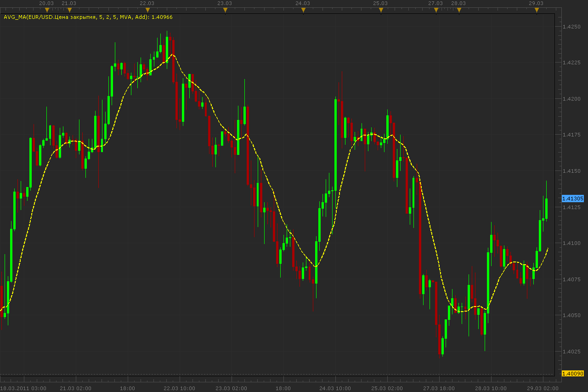Click the 1.4225 price axis label
Viewport: 588px width, 392px height.
tap(571, 63)
